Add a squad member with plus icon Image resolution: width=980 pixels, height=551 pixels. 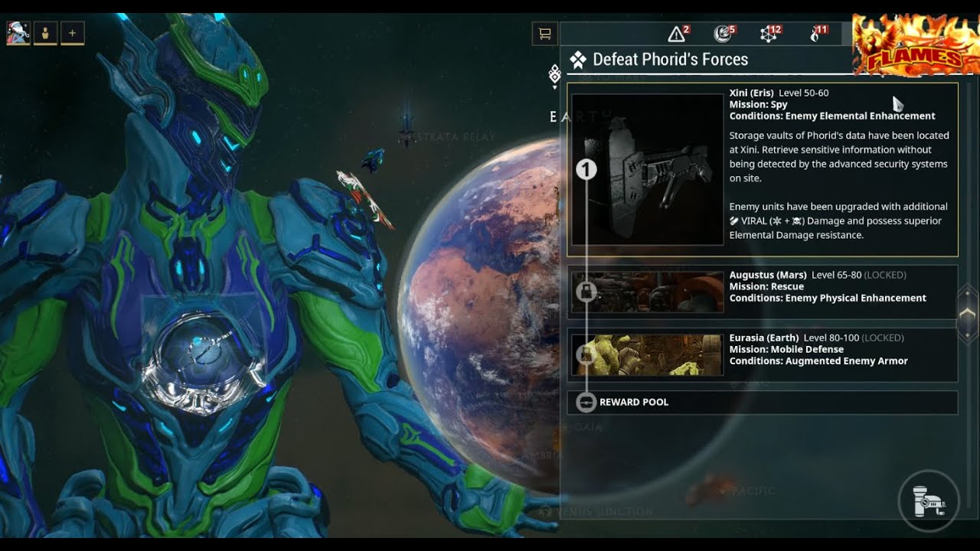coord(73,34)
